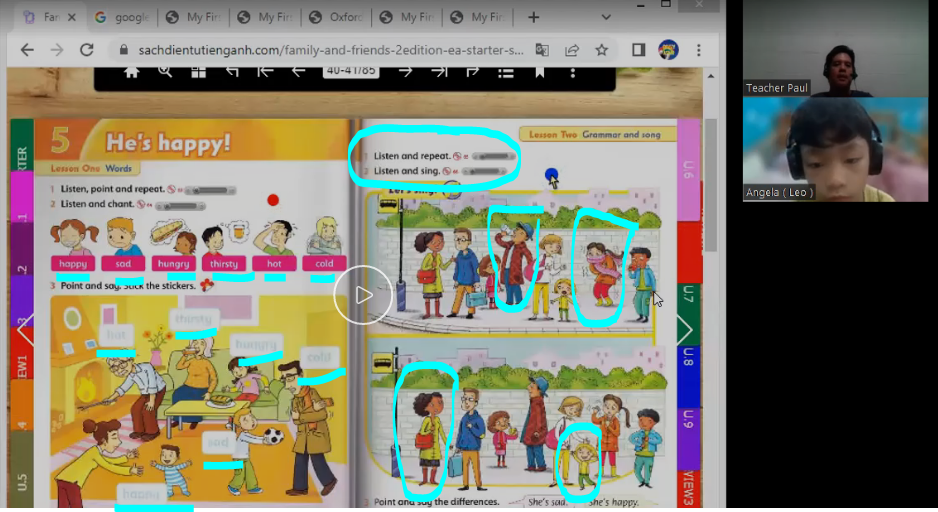The width and height of the screenshot is (938, 512).
Task: Click the sachdientutienganh.com address bar
Action: click(x=330, y=50)
